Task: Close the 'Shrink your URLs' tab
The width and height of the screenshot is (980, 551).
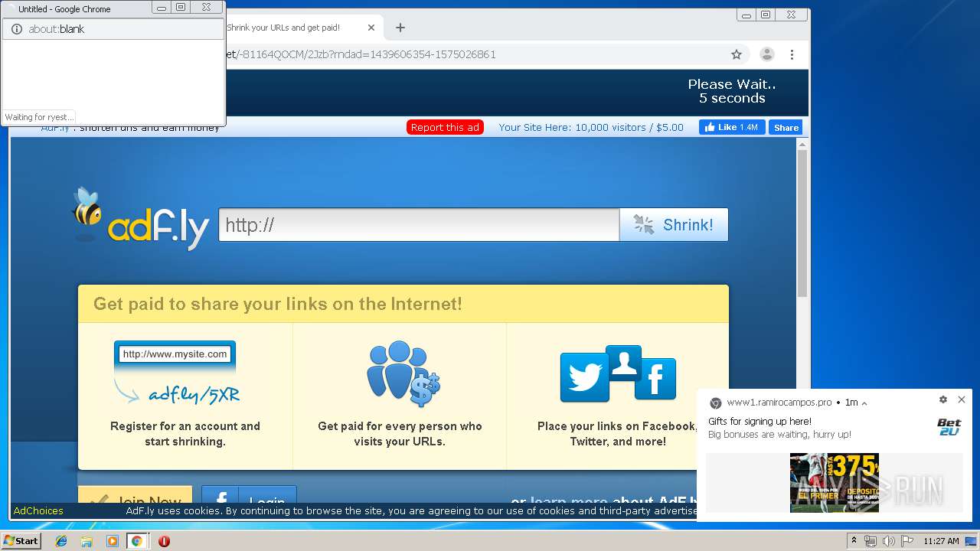Action: coord(371,28)
